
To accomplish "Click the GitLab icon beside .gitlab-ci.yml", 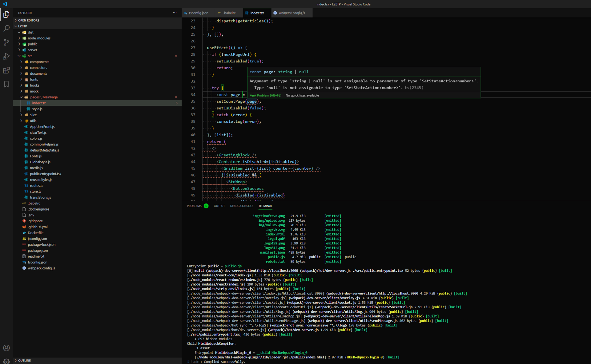I will click(24, 227).
